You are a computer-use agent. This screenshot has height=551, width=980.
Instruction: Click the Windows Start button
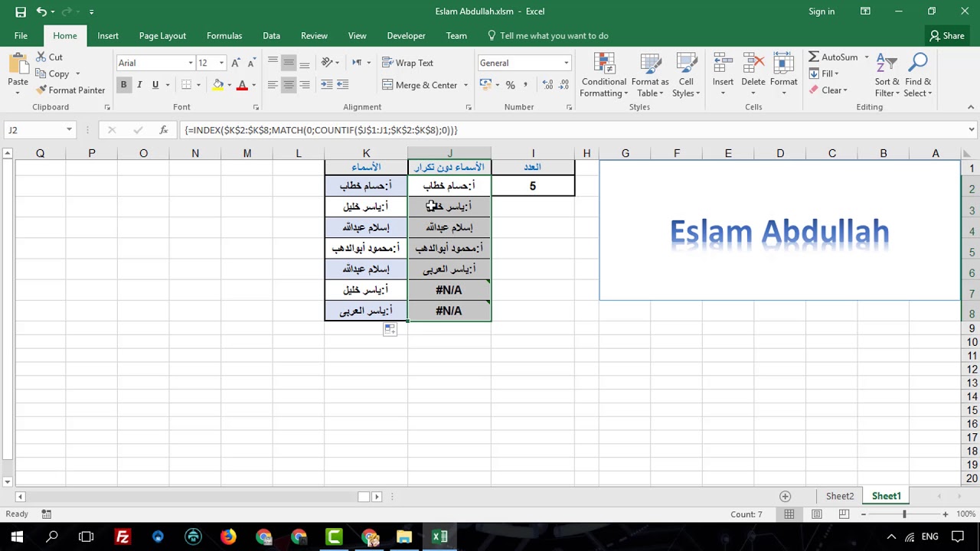pos(17,537)
